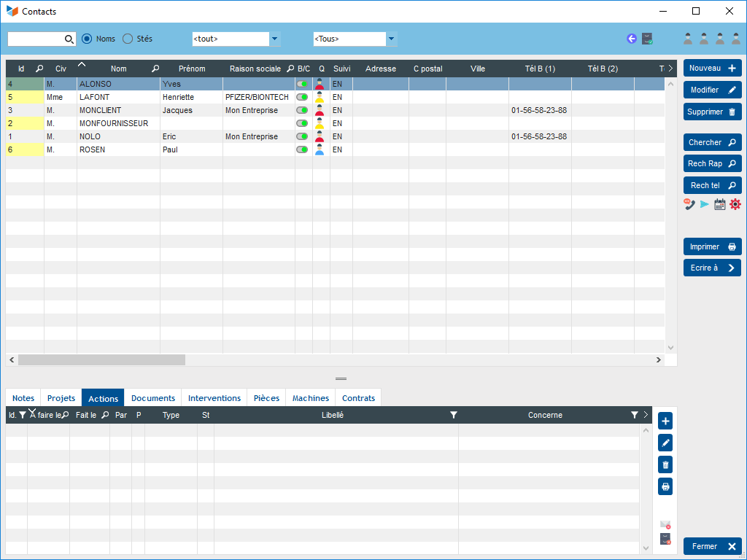Click the printer icon in the actions panel
Image resolution: width=747 pixels, height=560 pixels.
(665, 486)
